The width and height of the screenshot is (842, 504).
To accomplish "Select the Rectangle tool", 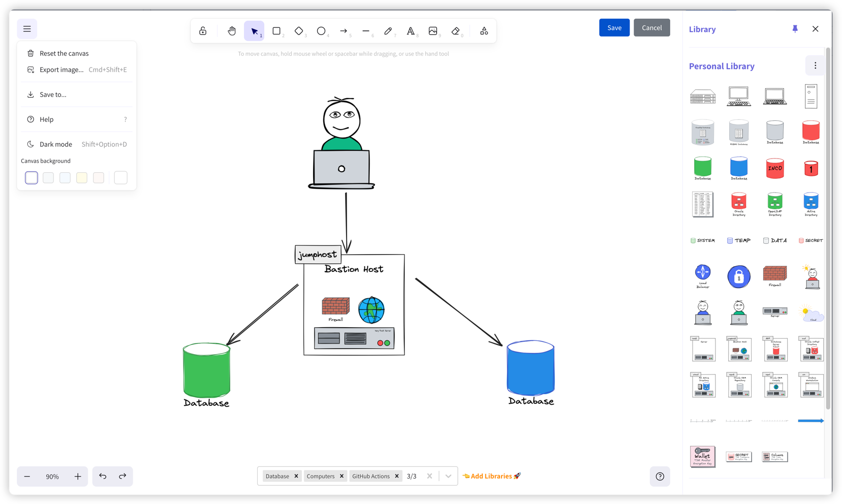I will coord(277,30).
